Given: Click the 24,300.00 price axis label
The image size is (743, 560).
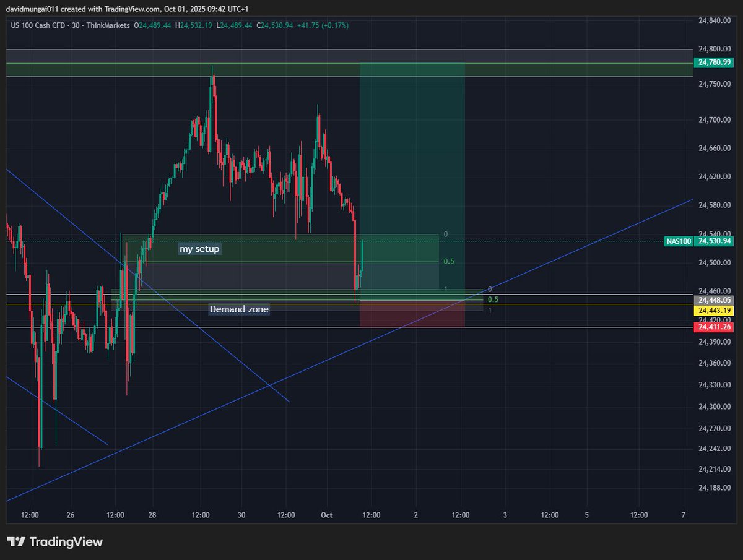Looking at the screenshot, I should point(715,407).
